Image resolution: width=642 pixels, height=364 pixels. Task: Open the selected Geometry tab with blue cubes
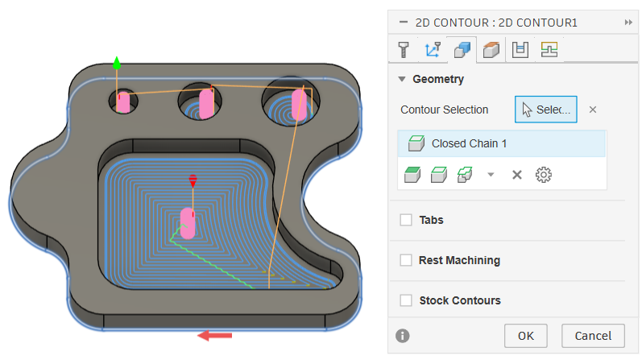pos(462,50)
